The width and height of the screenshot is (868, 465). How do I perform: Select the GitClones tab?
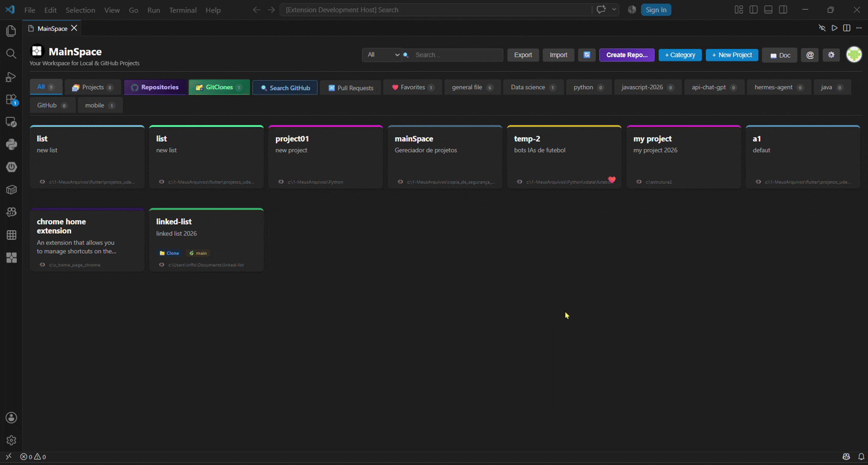pyautogui.click(x=219, y=87)
